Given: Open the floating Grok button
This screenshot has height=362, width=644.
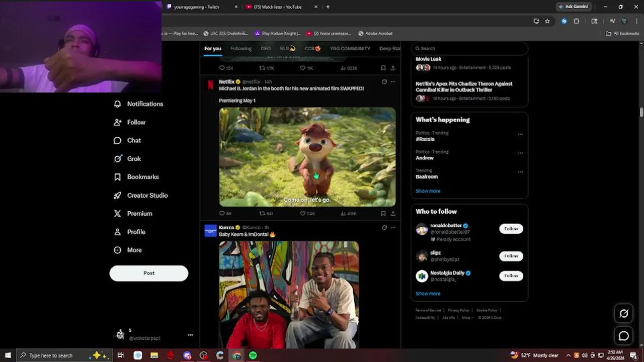Looking at the screenshot, I should point(624,313).
